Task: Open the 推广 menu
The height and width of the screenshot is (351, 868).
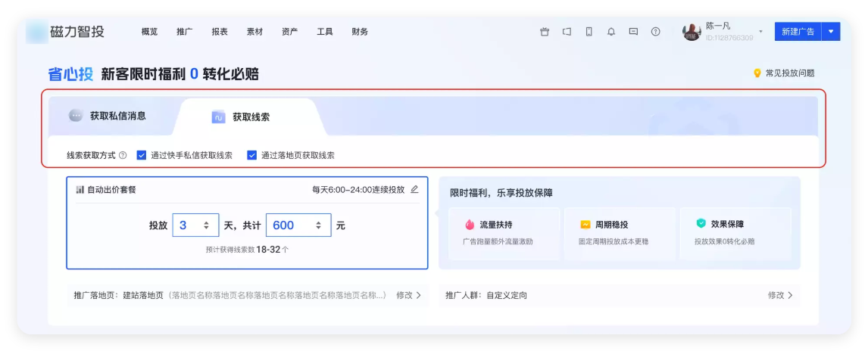Action: pyautogui.click(x=184, y=32)
